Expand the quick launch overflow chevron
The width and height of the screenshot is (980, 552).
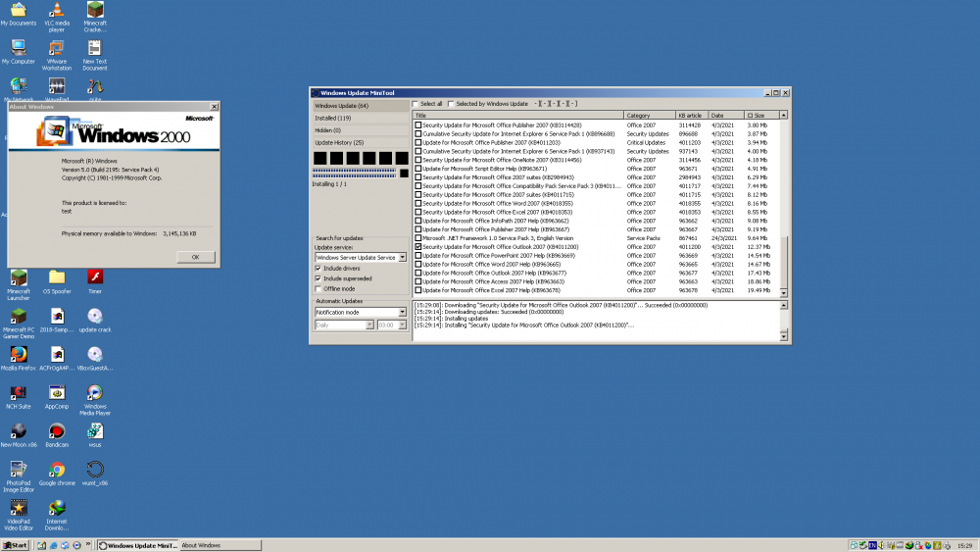[88, 544]
